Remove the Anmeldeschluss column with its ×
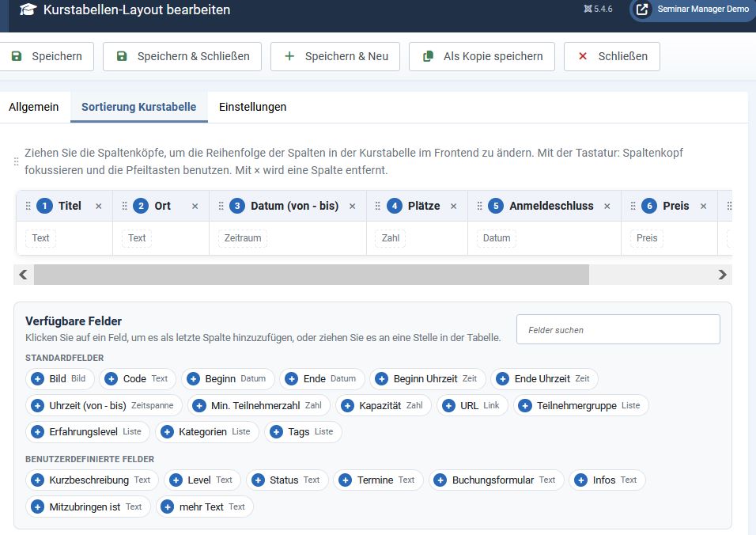Viewport: 756px width, 535px height. point(607,207)
